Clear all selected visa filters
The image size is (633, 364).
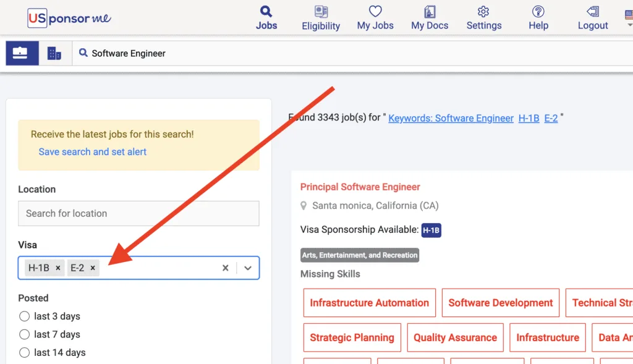[225, 268]
